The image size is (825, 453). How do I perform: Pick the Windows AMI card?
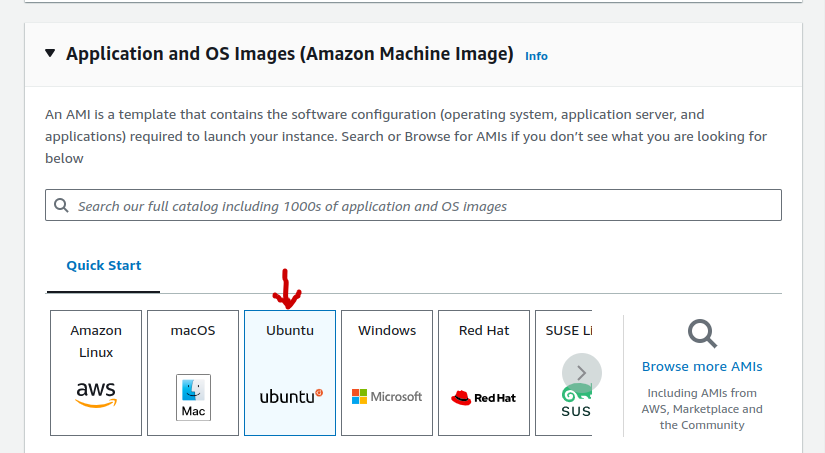pos(387,373)
